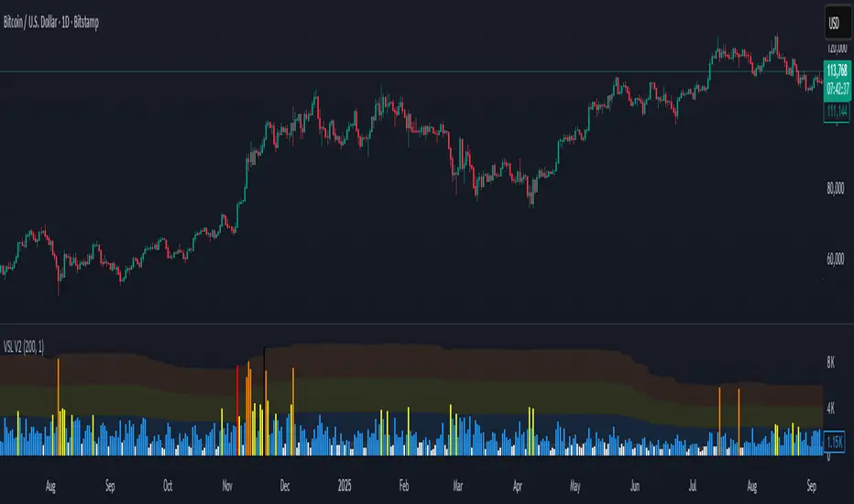This screenshot has height=504, width=854.
Task: Click the Sep label at time axis end
Action: coord(812,486)
